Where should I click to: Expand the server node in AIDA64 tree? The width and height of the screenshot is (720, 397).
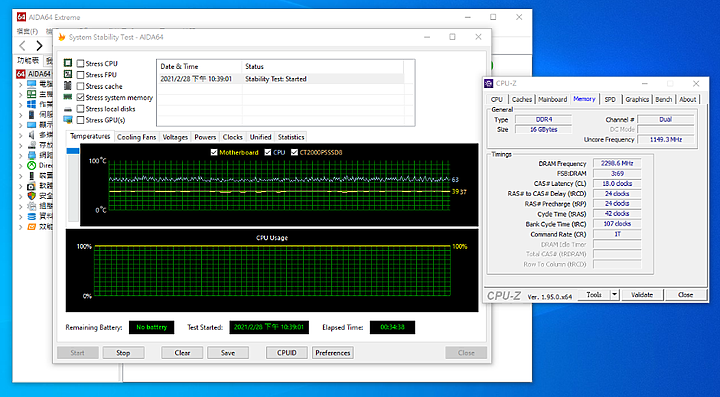[x=20, y=115]
